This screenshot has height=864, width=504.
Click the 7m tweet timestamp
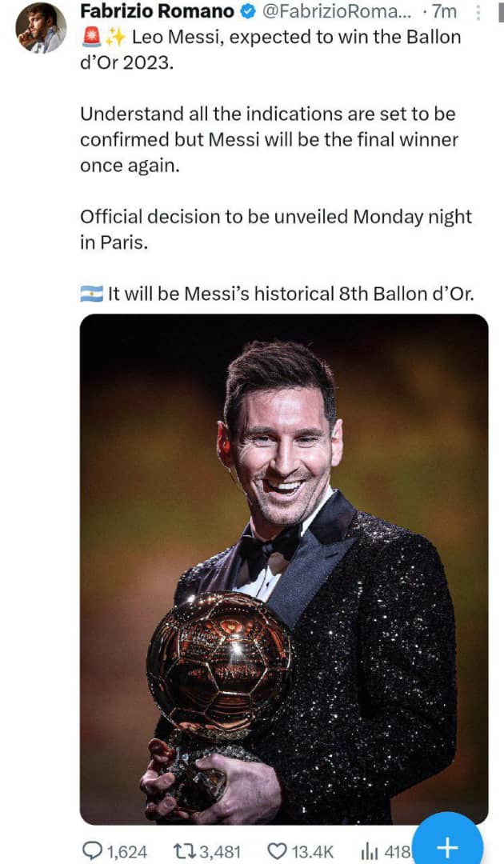[443, 13]
